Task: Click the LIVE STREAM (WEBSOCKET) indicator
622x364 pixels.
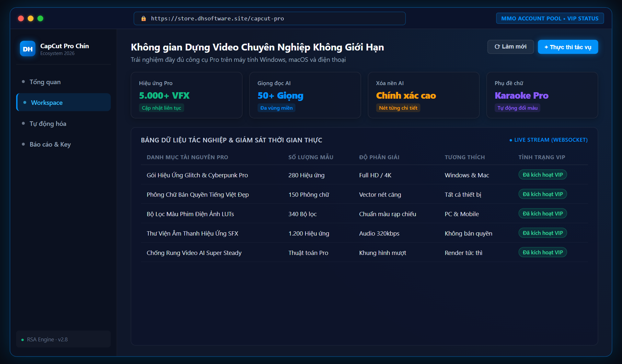Action: coord(548,140)
